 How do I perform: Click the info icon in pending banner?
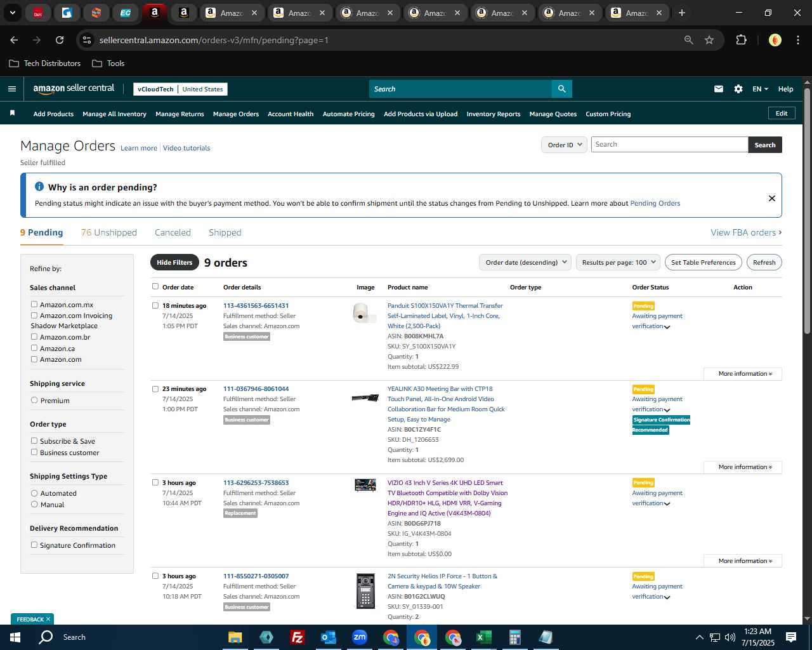pyautogui.click(x=39, y=187)
